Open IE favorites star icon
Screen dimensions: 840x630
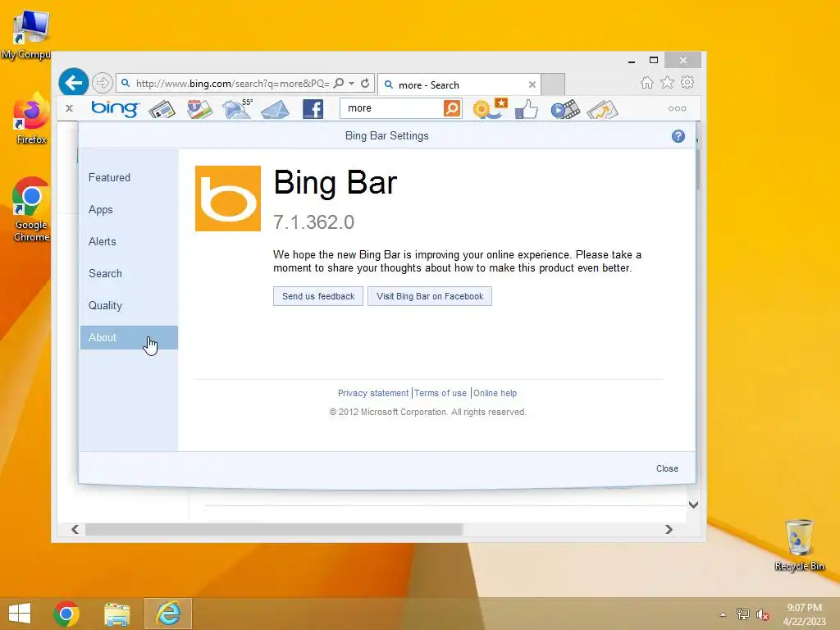(667, 83)
